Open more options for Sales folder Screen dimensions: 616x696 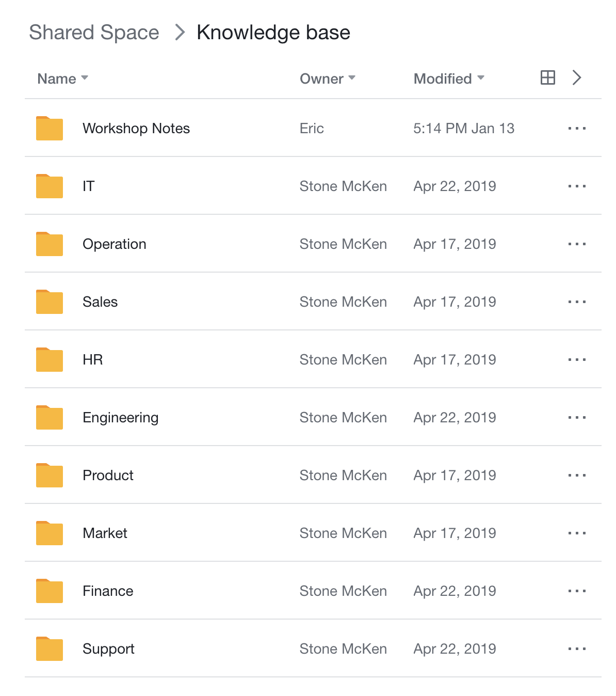(x=577, y=302)
